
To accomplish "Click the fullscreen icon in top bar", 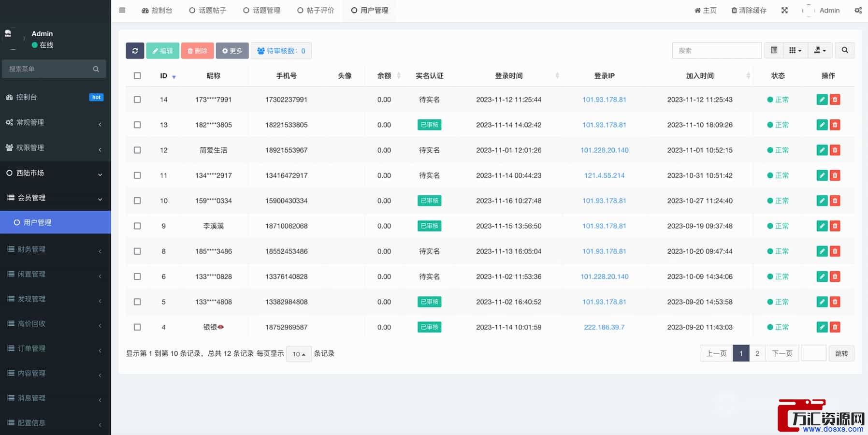I will pyautogui.click(x=784, y=10).
